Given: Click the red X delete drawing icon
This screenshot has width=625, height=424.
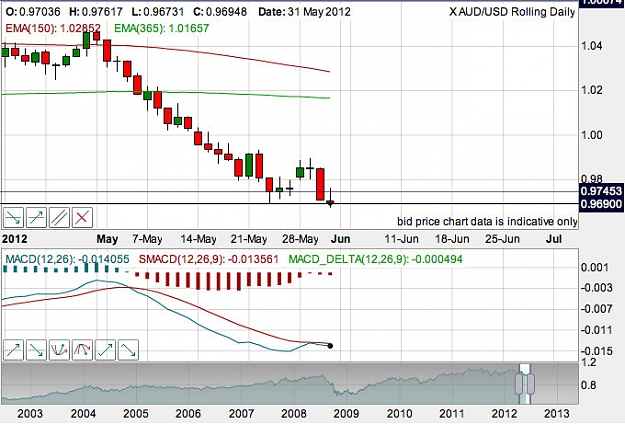Looking at the screenshot, I should click(x=82, y=218).
